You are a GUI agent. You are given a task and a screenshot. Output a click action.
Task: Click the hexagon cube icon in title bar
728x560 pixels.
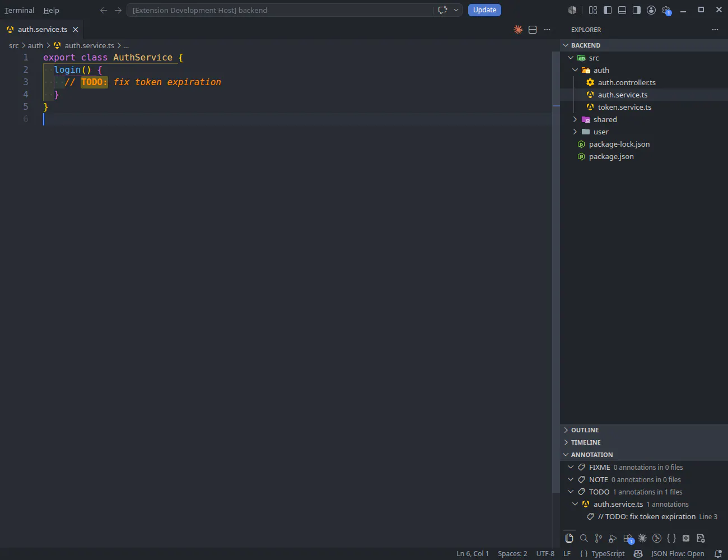coord(572,10)
